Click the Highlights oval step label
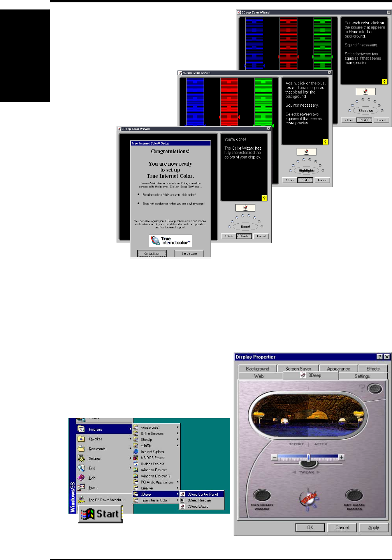 coord(306,170)
